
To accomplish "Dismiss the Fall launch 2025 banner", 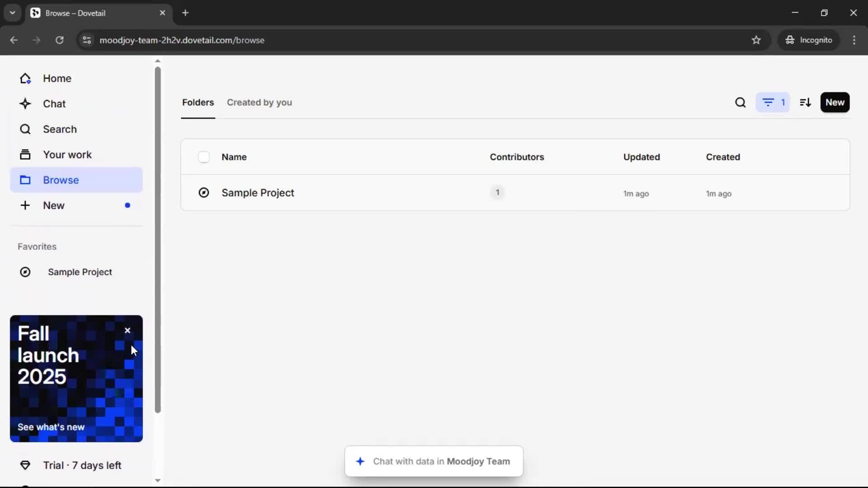I will click(127, 331).
